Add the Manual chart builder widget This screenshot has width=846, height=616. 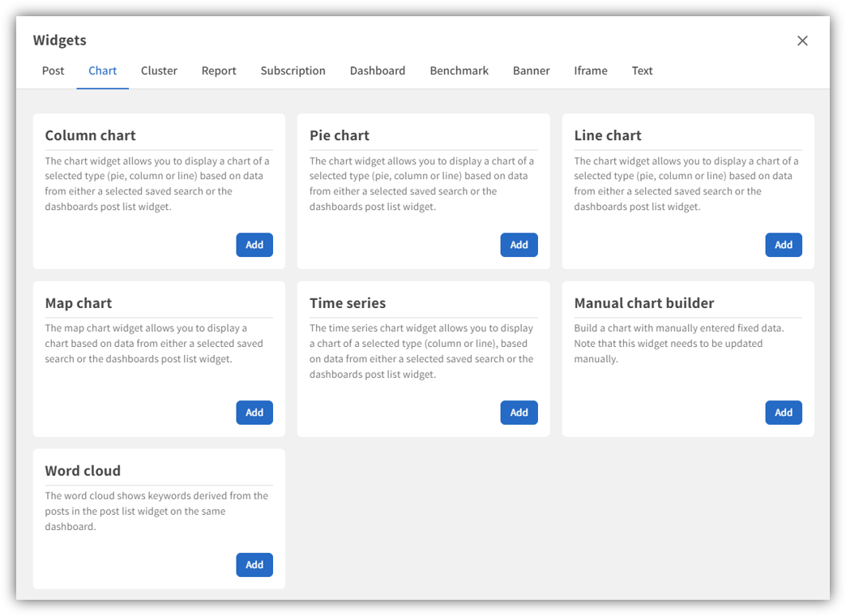784,413
